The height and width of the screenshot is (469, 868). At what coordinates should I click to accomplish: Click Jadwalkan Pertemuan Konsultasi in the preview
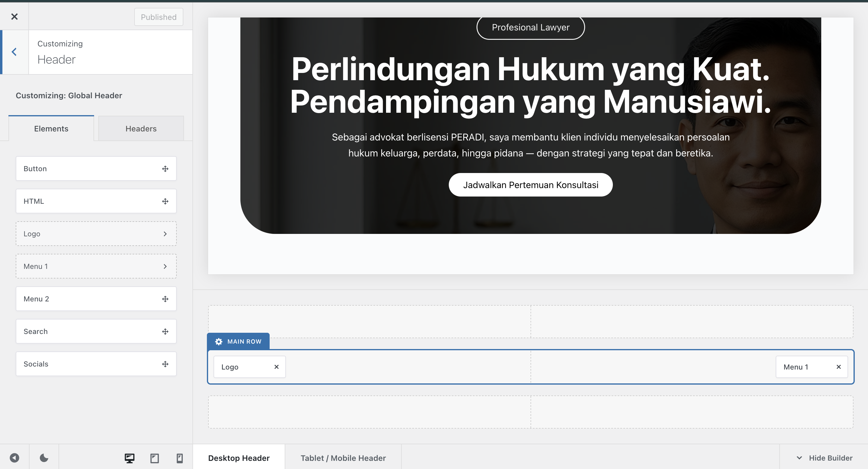(x=531, y=184)
